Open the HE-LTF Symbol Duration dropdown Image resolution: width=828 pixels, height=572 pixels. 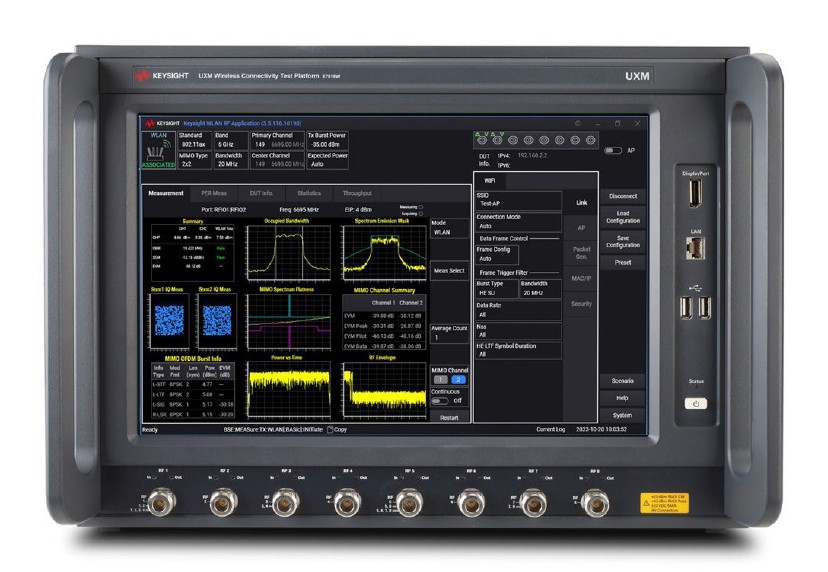pos(518,350)
